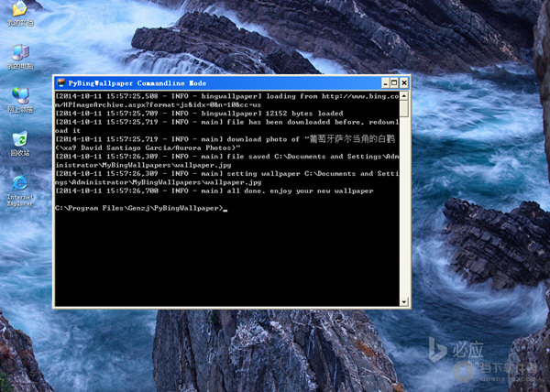Click the console vertical scrollbar thumb
This screenshot has width=550, height=392.
pos(404,109)
